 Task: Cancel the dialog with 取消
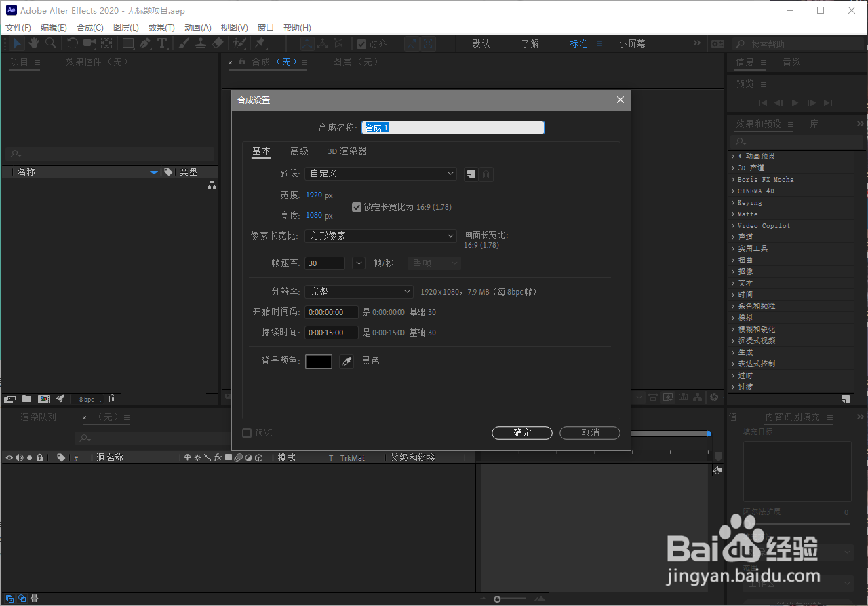(x=590, y=433)
